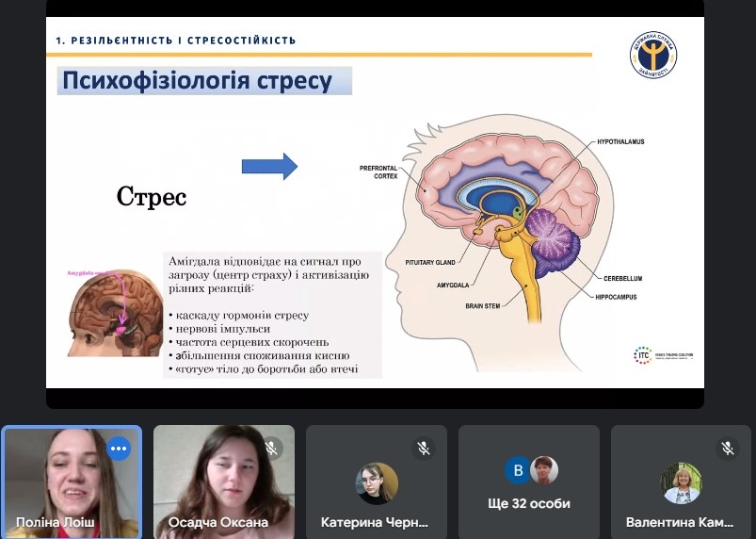Click the 'Психофізіологія стресу' slide heading
The height and width of the screenshot is (539, 756).
pos(197,81)
